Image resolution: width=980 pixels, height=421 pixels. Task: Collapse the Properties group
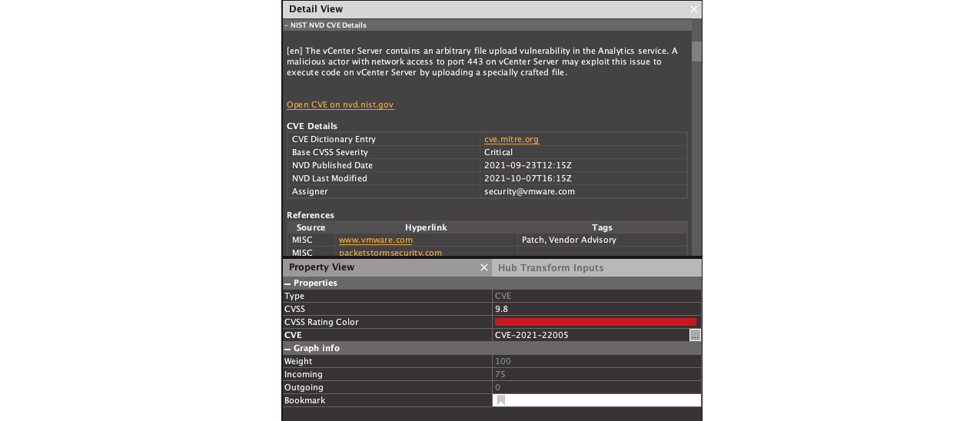tap(287, 283)
